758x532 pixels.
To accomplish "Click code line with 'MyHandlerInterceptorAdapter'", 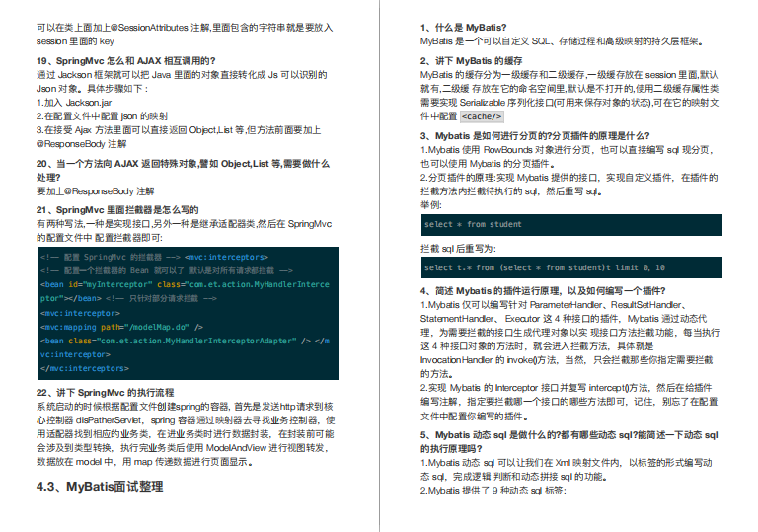I will pos(185,341).
